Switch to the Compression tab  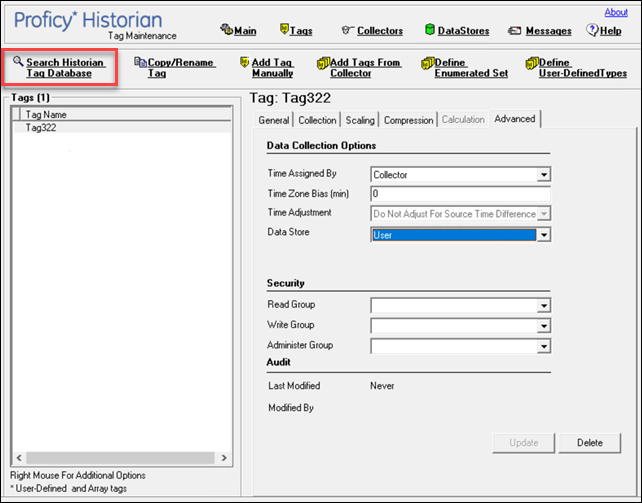[x=408, y=120]
